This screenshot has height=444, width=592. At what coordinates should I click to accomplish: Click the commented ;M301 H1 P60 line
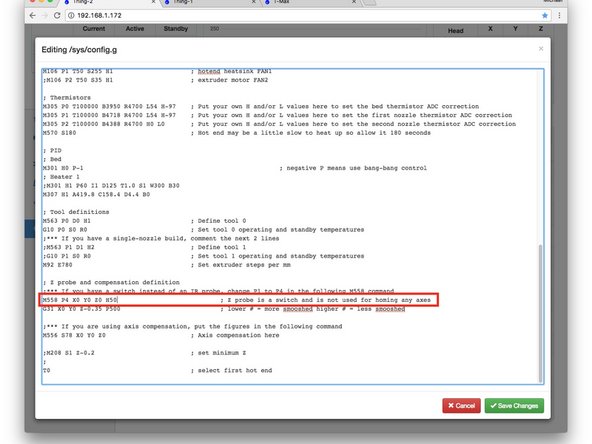point(111,186)
